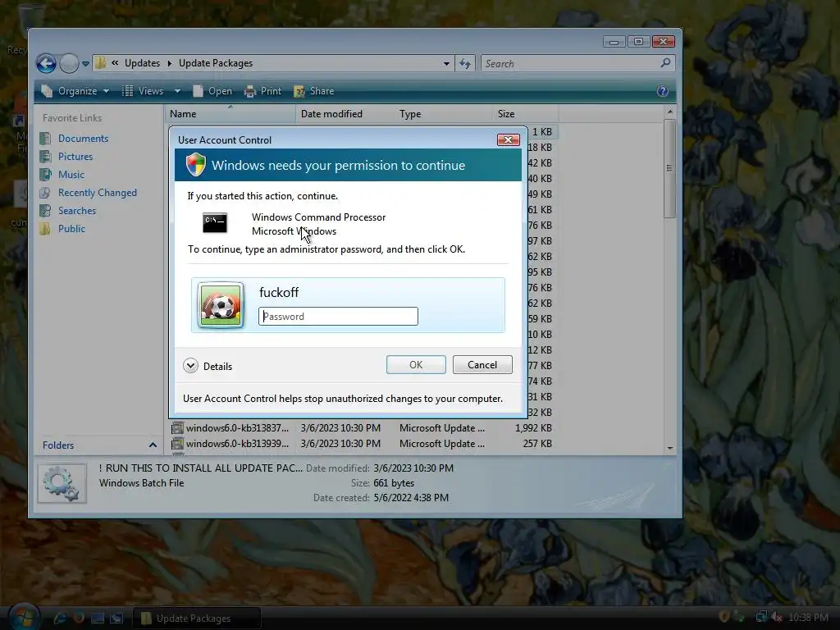Click the Explorer forward navigation button
The image size is (840, 630).
(69, 63)
